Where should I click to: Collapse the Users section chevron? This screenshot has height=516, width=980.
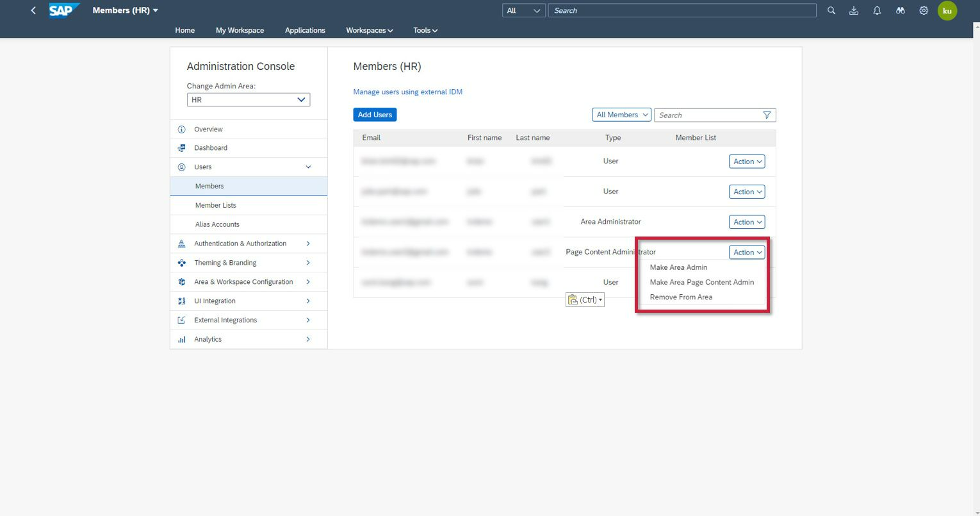(x=308, y=167)
